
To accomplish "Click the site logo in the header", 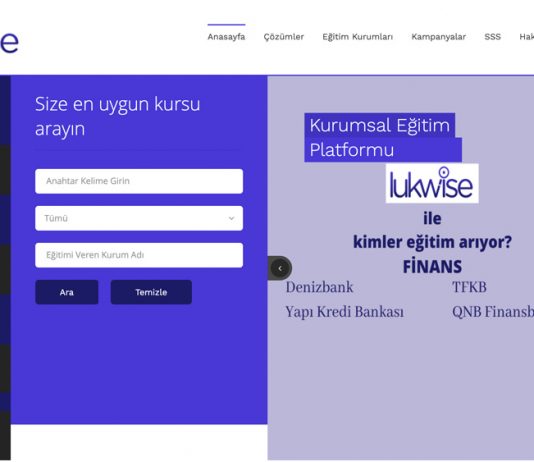I will (9, 43).
